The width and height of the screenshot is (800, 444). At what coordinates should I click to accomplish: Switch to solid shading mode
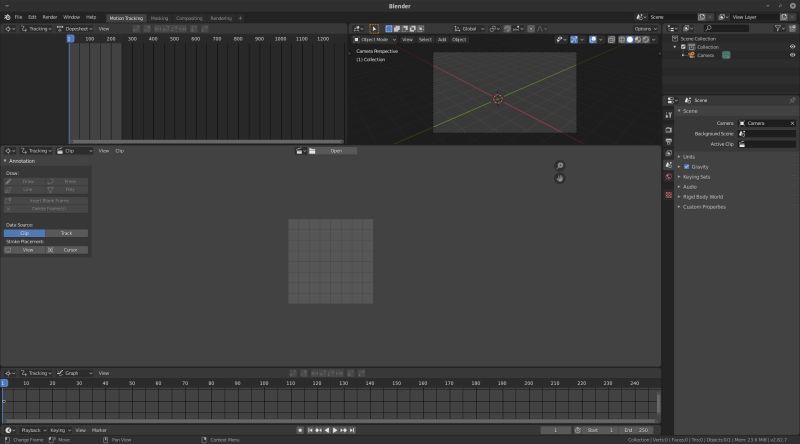[630, 39]
